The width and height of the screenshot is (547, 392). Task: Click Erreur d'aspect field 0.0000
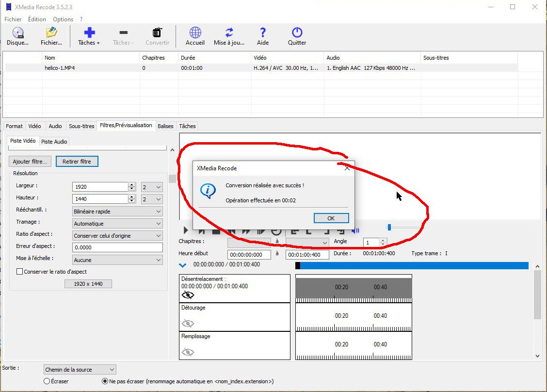coord(117,247)
